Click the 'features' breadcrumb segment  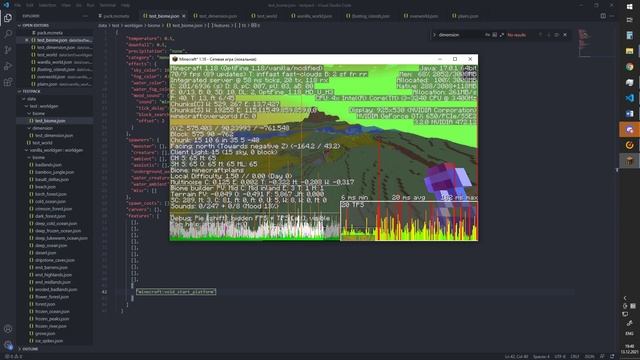[x=219, y=25]
